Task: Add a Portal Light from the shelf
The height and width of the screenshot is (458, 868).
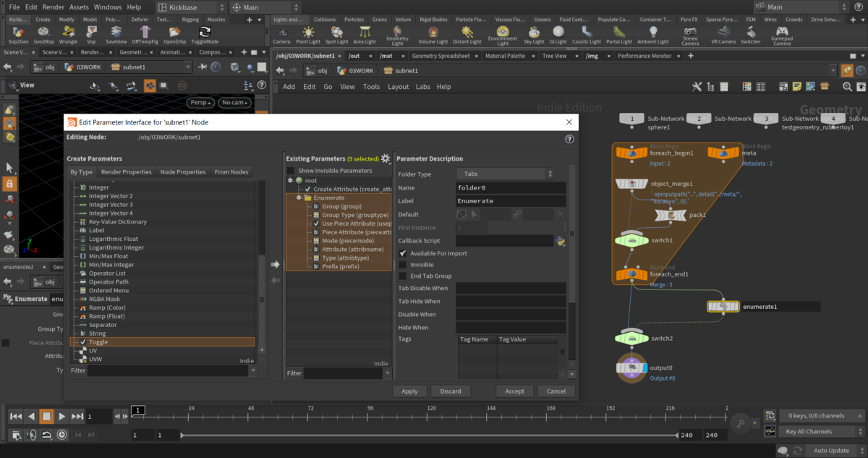Action: (618, 35)
